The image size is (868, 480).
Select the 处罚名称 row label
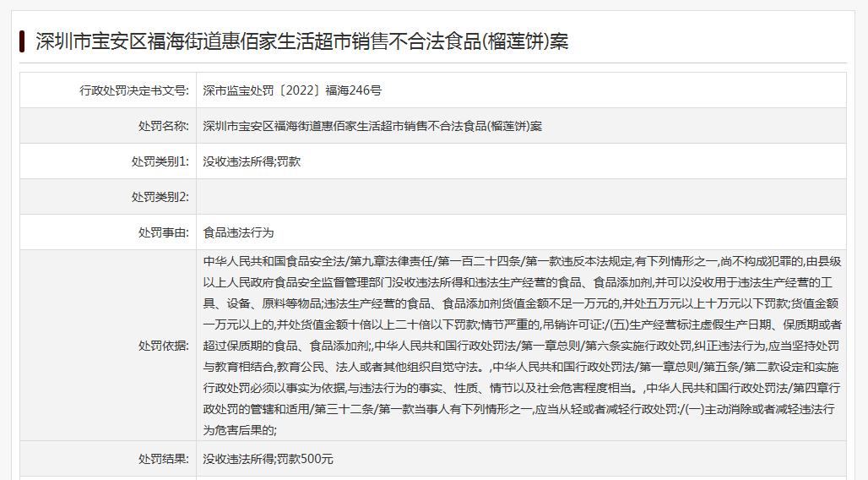point(164,126)
